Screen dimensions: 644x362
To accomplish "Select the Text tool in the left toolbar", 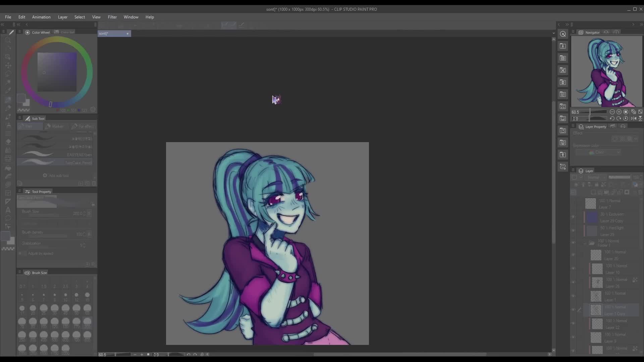I will tap(8, 210).
